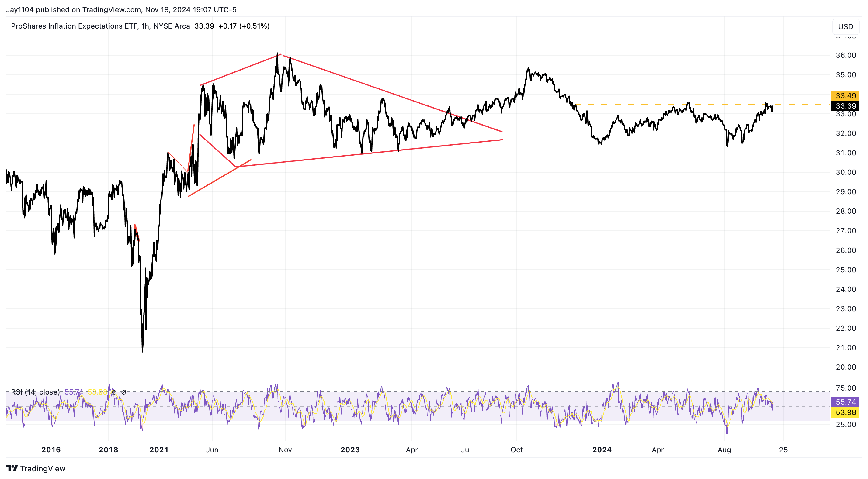Click the 32.00 price scale label
Image resolution: width=868 pixels, height=479 pixels.
pos(846,133)
